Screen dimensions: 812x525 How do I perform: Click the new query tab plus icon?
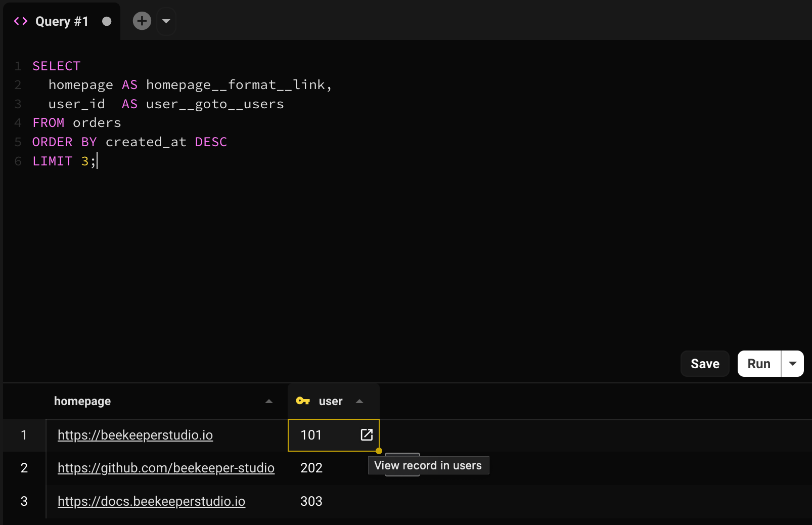coord(142,21)
